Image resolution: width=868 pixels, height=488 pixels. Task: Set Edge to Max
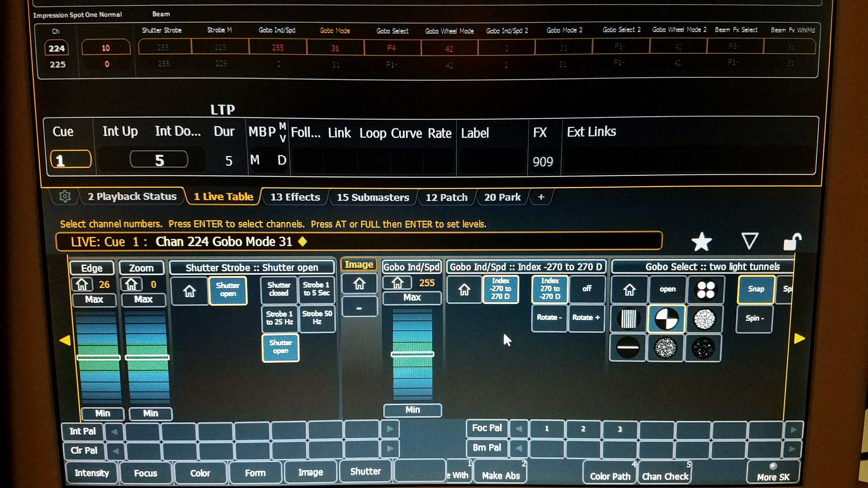(x=94, y=300)
